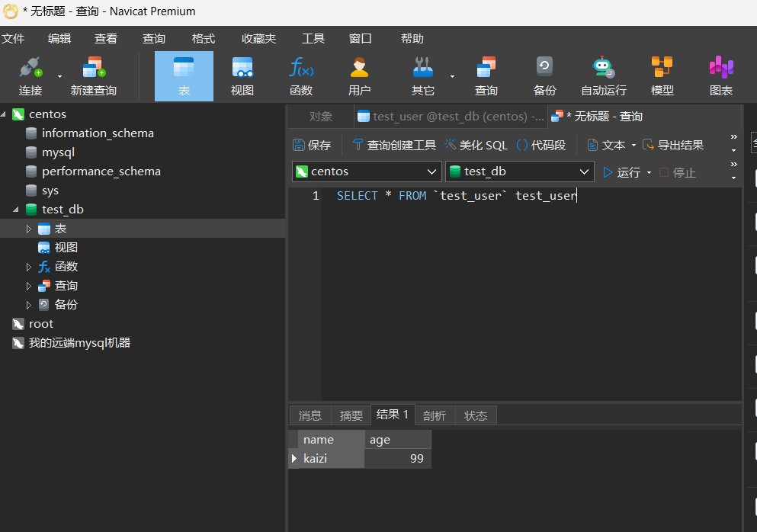757x532 pixels.
Task: Expand the 备份 node under test_db
Action: 28,305
